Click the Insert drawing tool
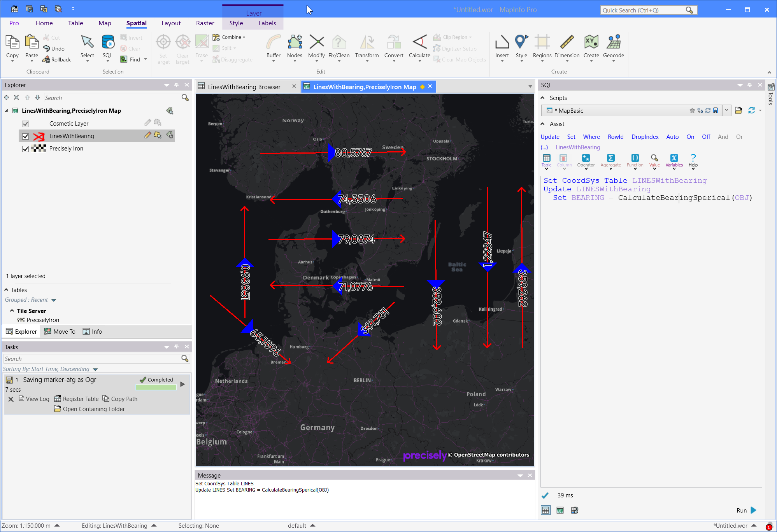 (502, 47)
